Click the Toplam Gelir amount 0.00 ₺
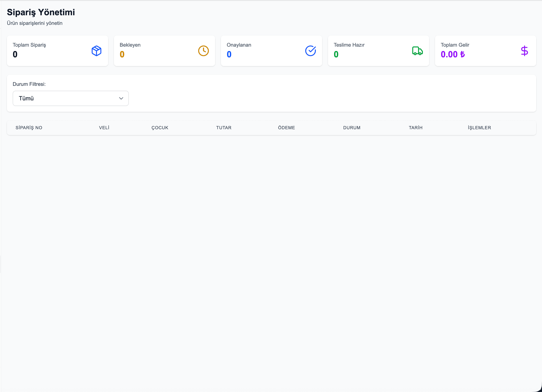This screenshot has height=392, width=542. (x=453, y=54)
